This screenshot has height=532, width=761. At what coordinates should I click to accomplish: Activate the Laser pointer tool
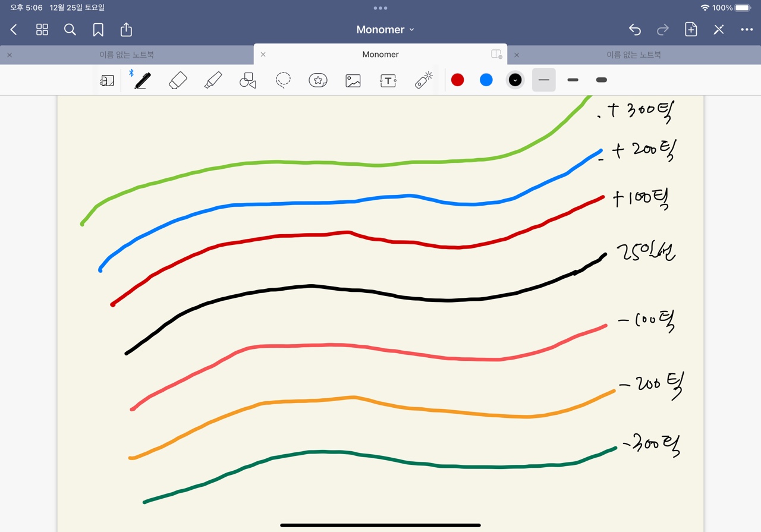[423, 80]
